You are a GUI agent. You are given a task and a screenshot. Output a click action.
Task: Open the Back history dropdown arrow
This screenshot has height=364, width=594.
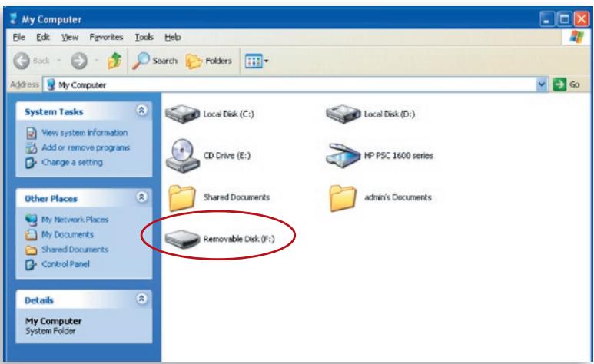(x=59, y=61)
